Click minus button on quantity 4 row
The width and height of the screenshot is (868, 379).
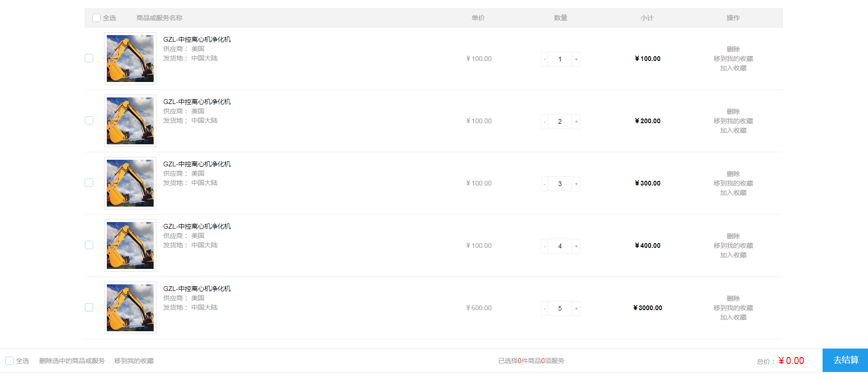pyautogui.click(x=544, y=246)
